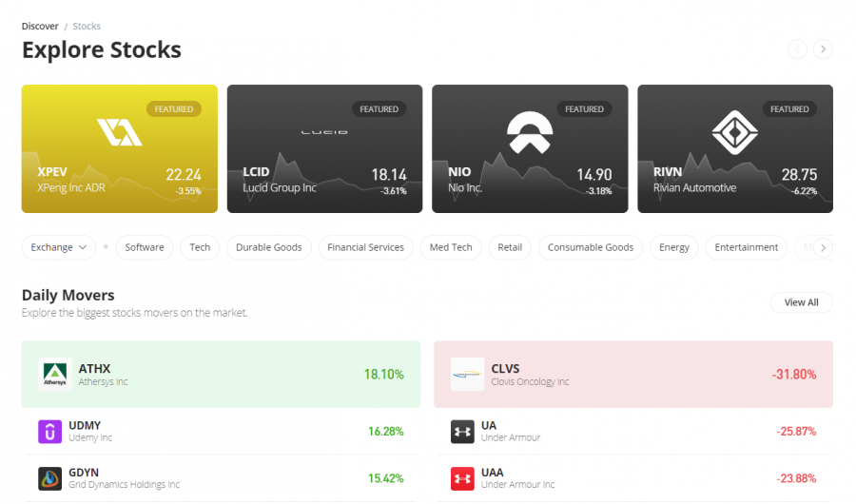Open the NIO featured stock card

(x=530, y=148)
